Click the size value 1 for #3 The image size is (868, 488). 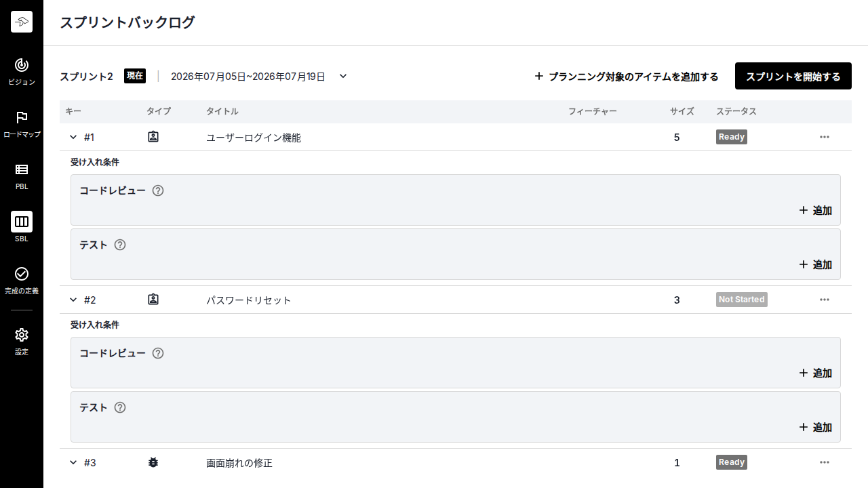(677, 463)
